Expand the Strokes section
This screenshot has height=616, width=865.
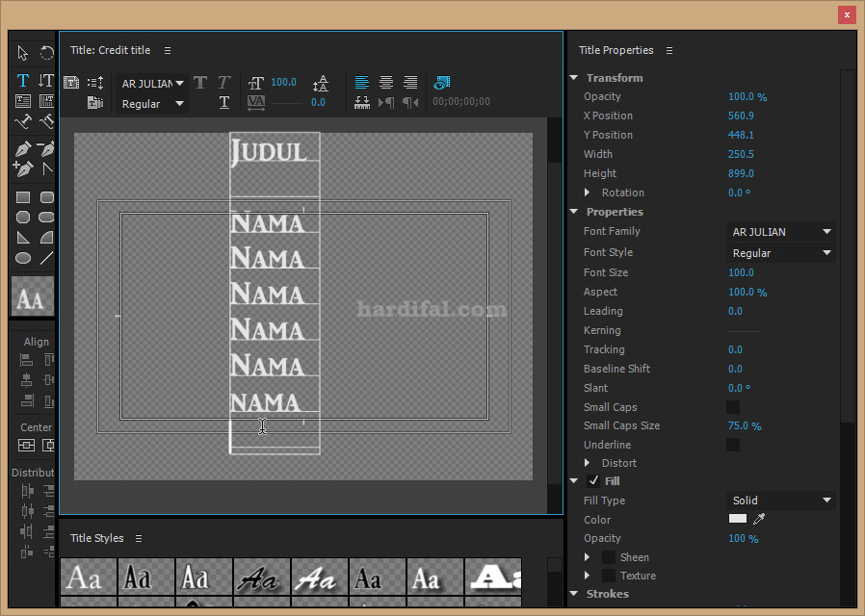pos(574,594)
